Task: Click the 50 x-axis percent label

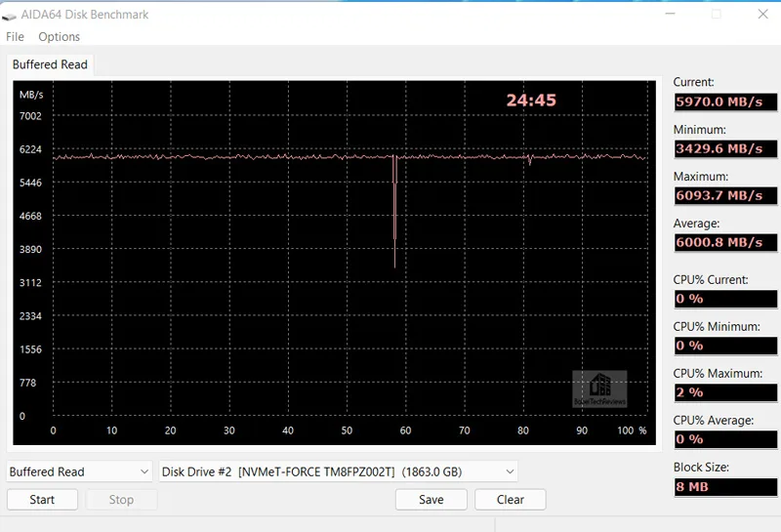Action: coord(347,430)
